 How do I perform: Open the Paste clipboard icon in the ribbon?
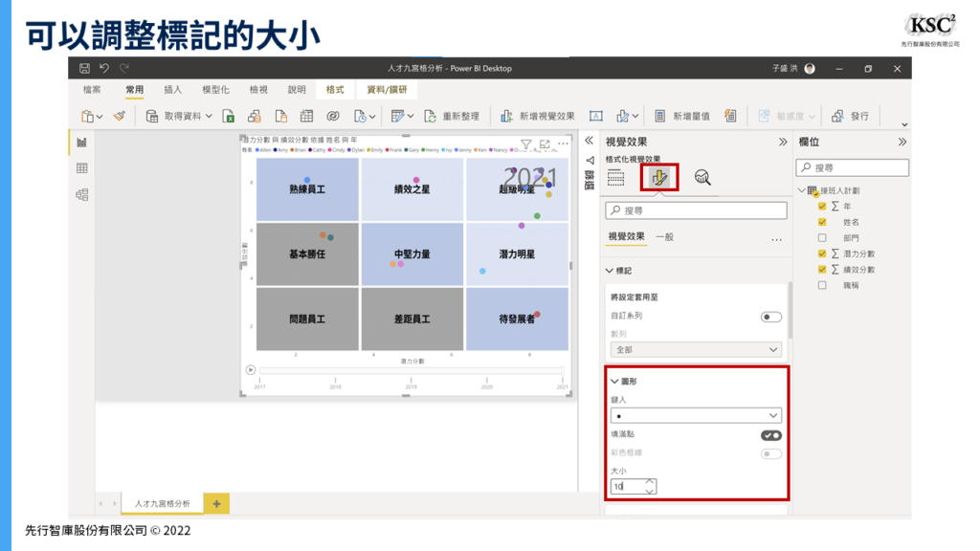(87, 116)
